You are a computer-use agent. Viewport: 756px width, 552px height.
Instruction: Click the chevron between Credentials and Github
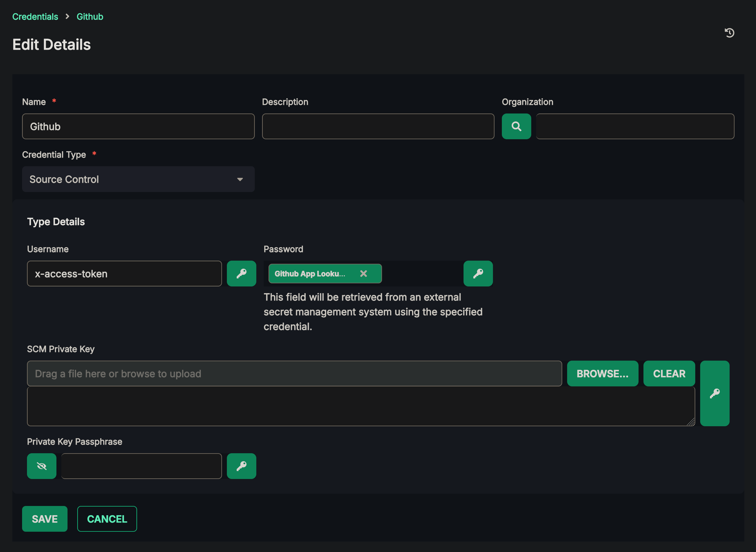pos(67,16)
